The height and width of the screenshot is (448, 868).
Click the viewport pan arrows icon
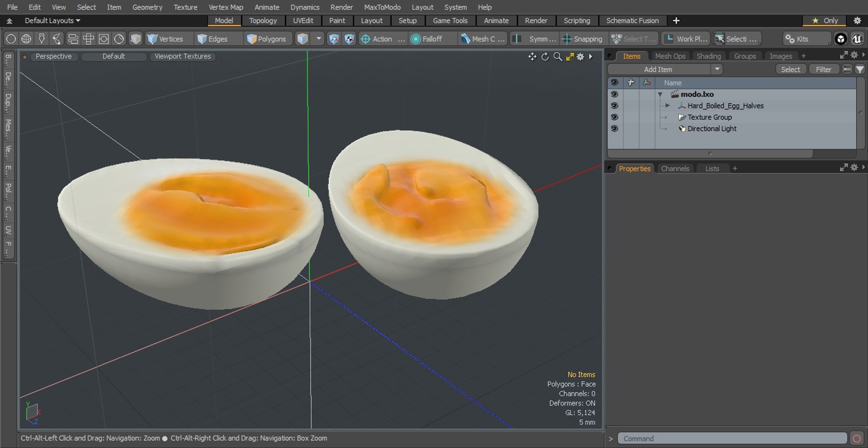532,57
